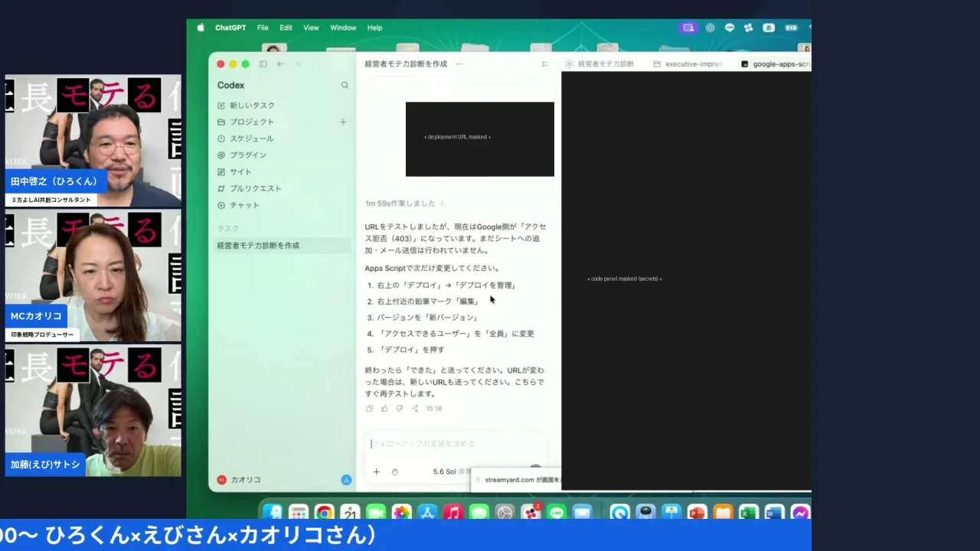Give thumbs down to the response
Screen dimensions: 980x551
click(399, 409)
